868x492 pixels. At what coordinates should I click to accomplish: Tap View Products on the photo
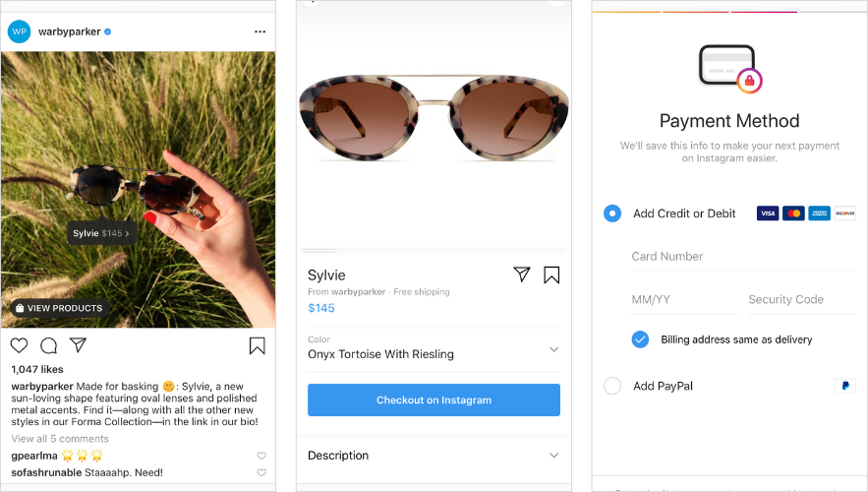(x=57, y=308)
